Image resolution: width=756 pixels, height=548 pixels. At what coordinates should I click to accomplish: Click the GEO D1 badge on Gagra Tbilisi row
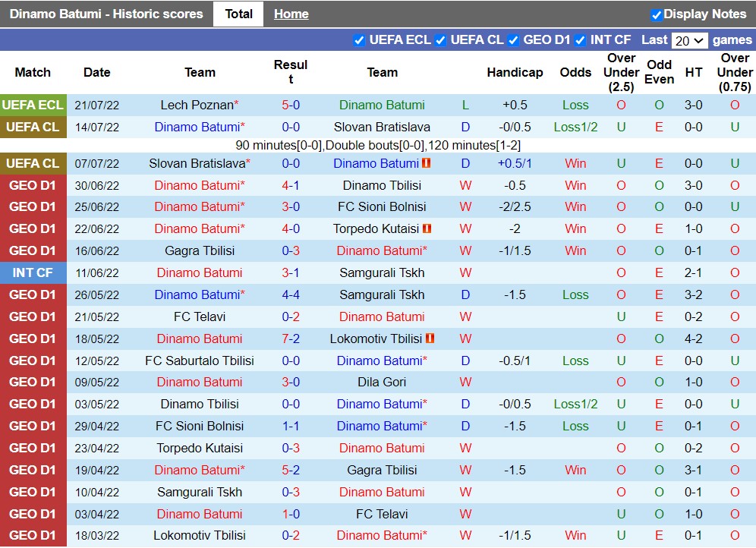tap(33, 250)
